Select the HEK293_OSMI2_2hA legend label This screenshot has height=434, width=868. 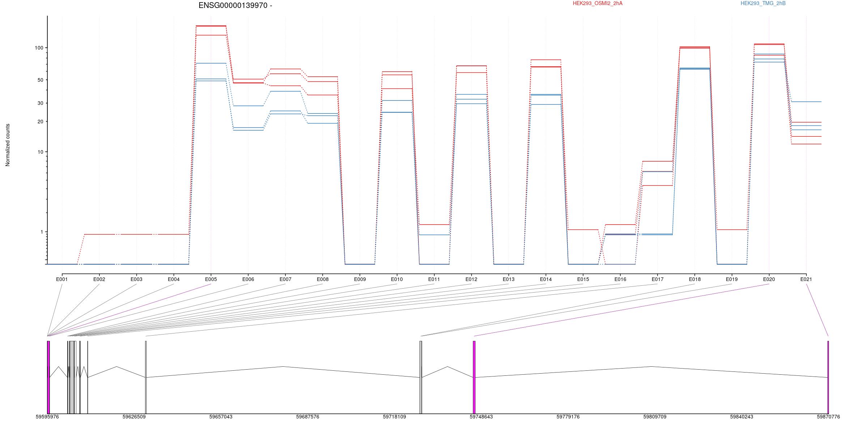(x=597, y=3)
